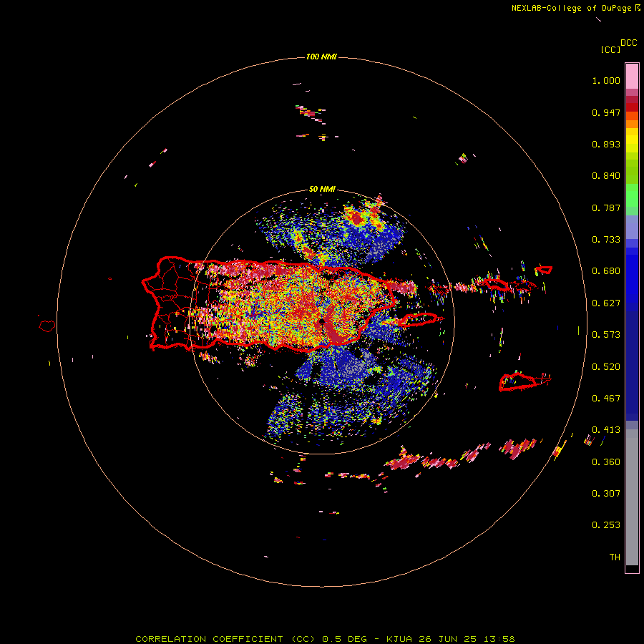Click the DCC product label
This screenshot has width=644, height=644.
pyautogui.click(x=629, y=43)
